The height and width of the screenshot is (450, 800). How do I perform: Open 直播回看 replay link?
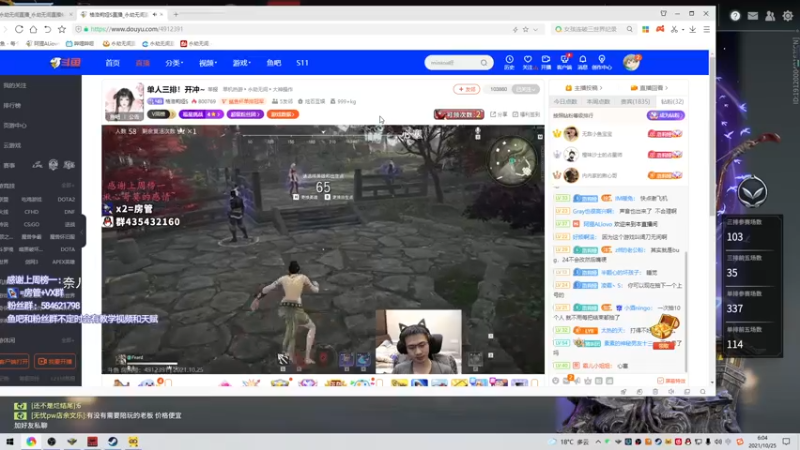pos(649,88)
